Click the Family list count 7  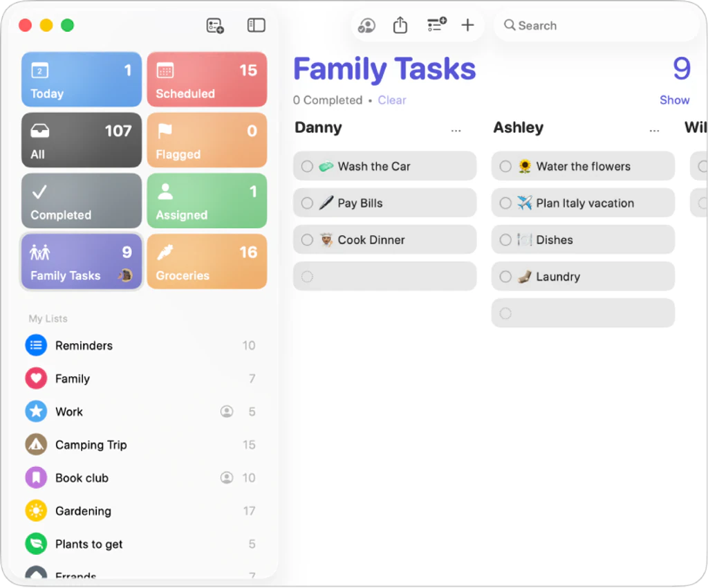pos(252,378)
